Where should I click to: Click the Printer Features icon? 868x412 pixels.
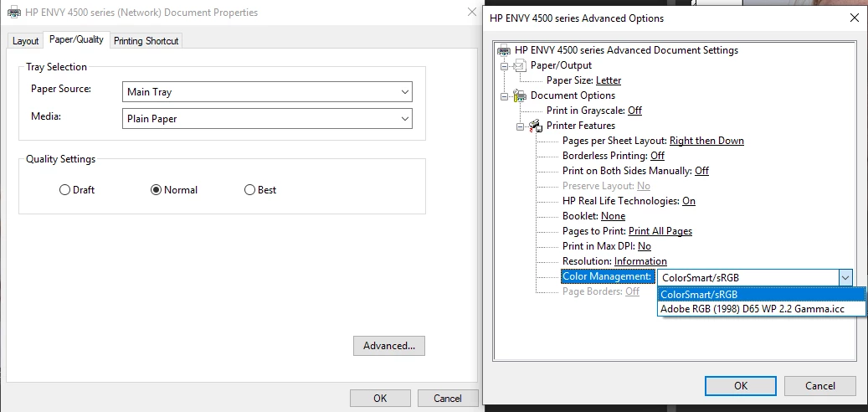coord(536,126)
